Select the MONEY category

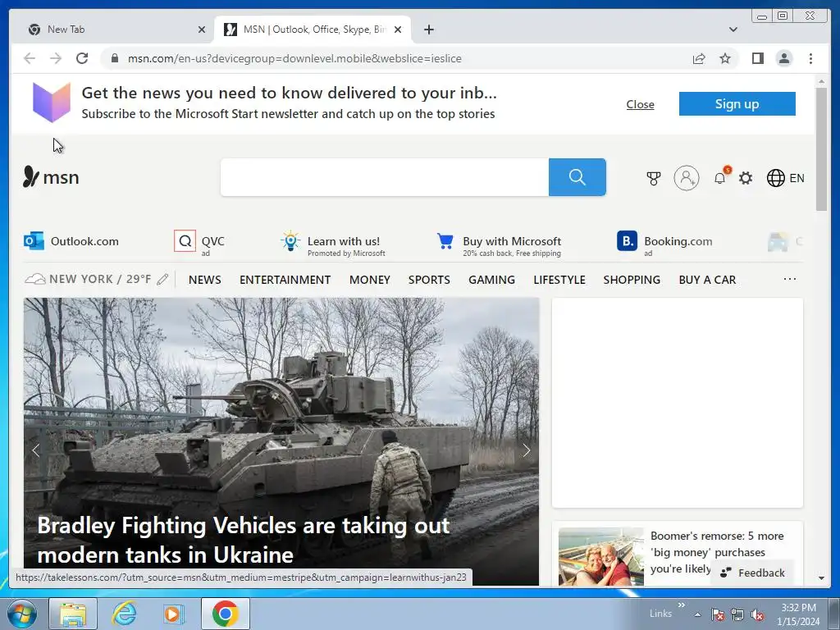point(370,280)
